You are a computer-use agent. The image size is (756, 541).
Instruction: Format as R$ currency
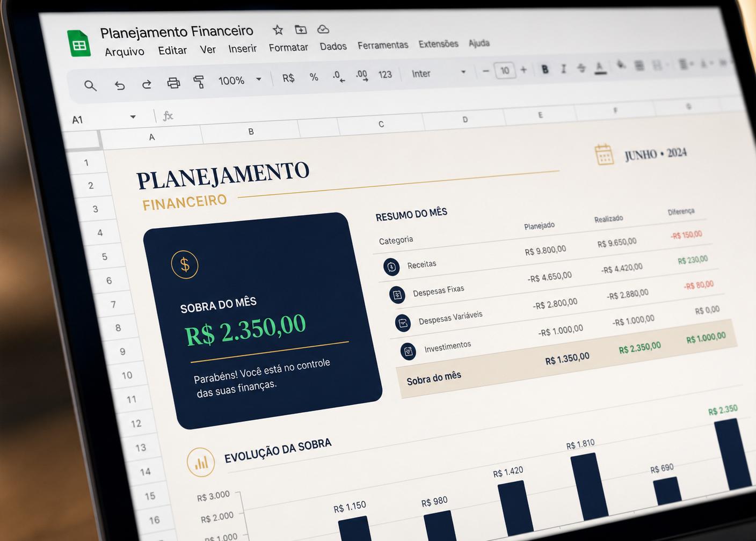click(288, 78)
